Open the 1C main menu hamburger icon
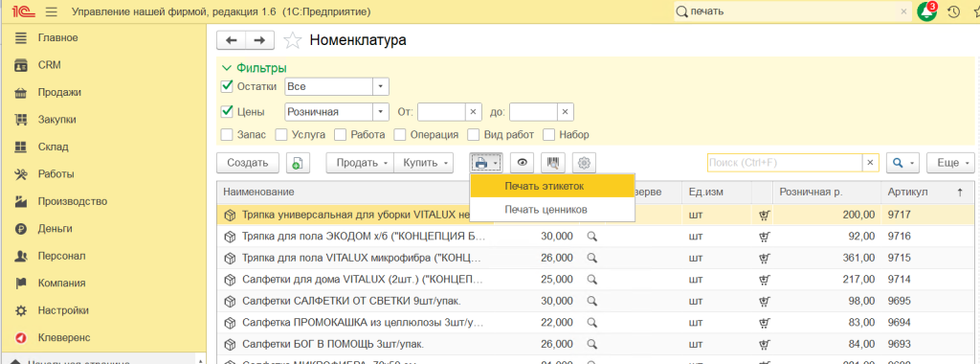The width and height of the screenshot is (980, 364). (52, 11)
